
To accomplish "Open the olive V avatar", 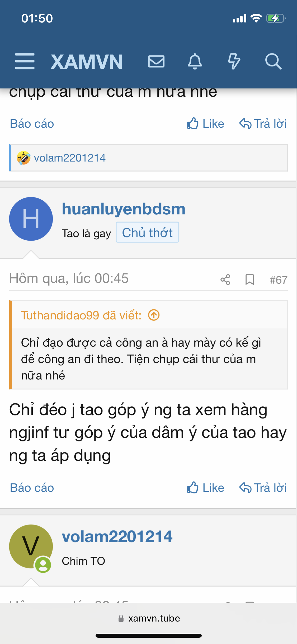I will [x=31, y=546].
